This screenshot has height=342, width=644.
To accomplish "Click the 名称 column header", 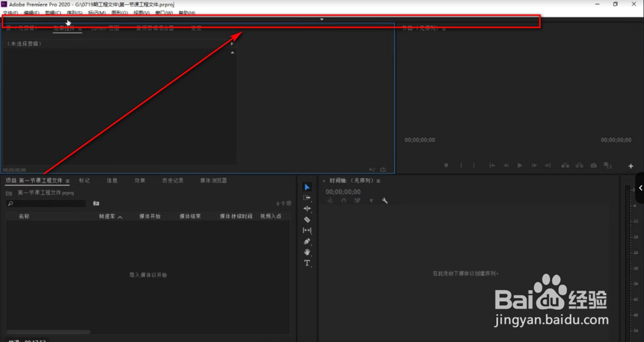I will click(x=24, y=216).
